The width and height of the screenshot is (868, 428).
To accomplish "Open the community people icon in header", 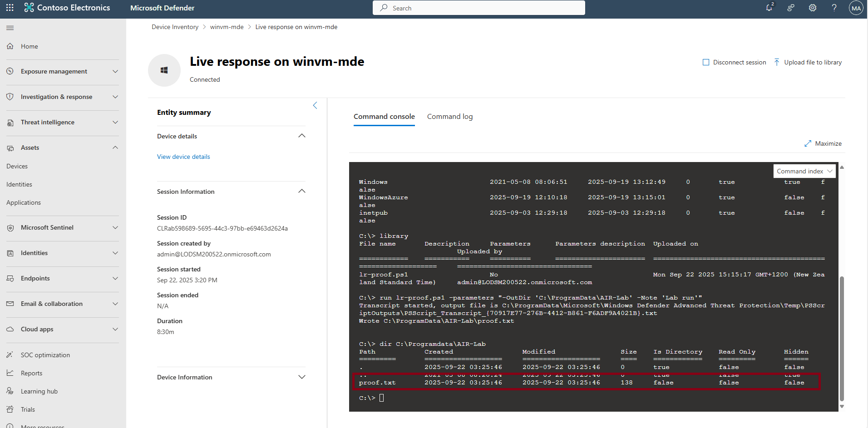I will coord(791,8).
